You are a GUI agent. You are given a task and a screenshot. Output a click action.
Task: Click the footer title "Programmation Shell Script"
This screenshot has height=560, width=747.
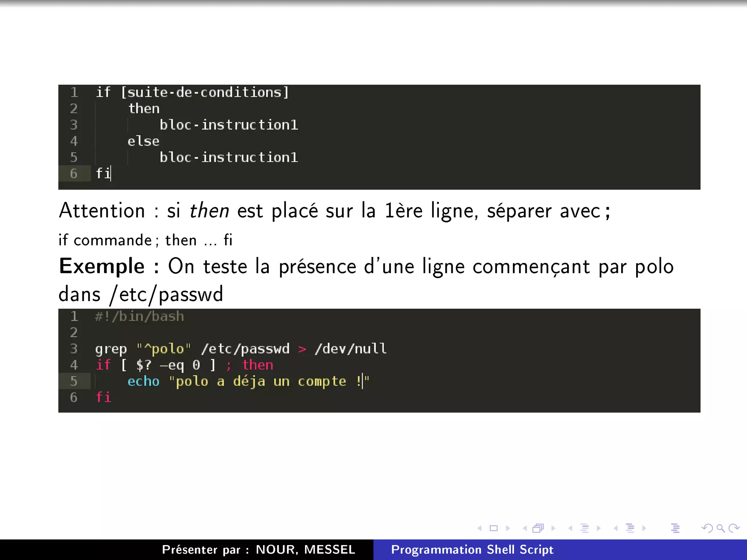[x=472, y=549]
